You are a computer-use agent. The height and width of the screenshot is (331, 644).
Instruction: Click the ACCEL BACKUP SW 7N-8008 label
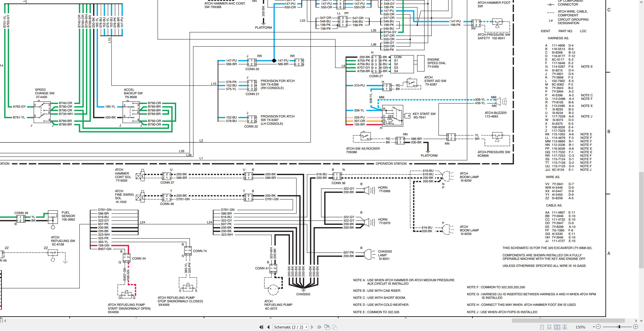coord(133,93)
